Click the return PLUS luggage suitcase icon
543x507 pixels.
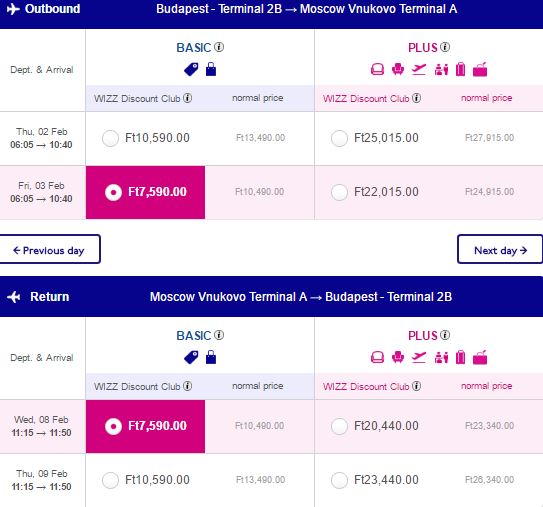461,357
